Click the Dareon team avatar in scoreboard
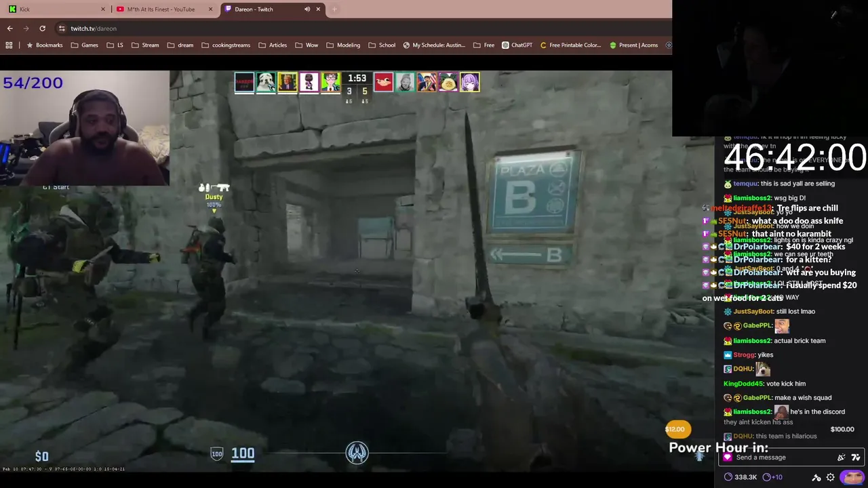868x488 pixels. coord(244,82)
